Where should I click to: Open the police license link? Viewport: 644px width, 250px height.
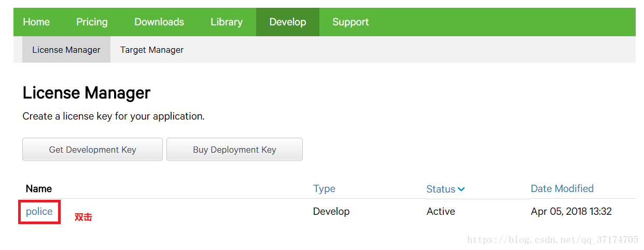click(x=39, y=211)
